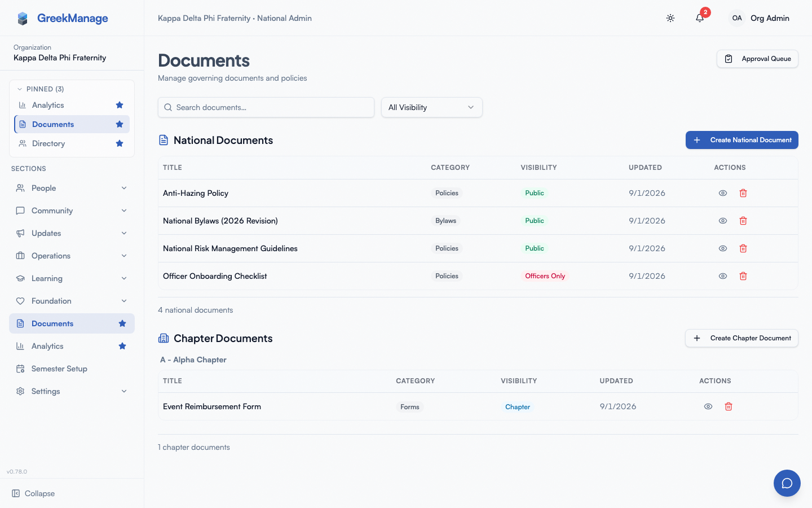Delete National Risk Management Guidelines trash icon

click(x=743, y=248)
